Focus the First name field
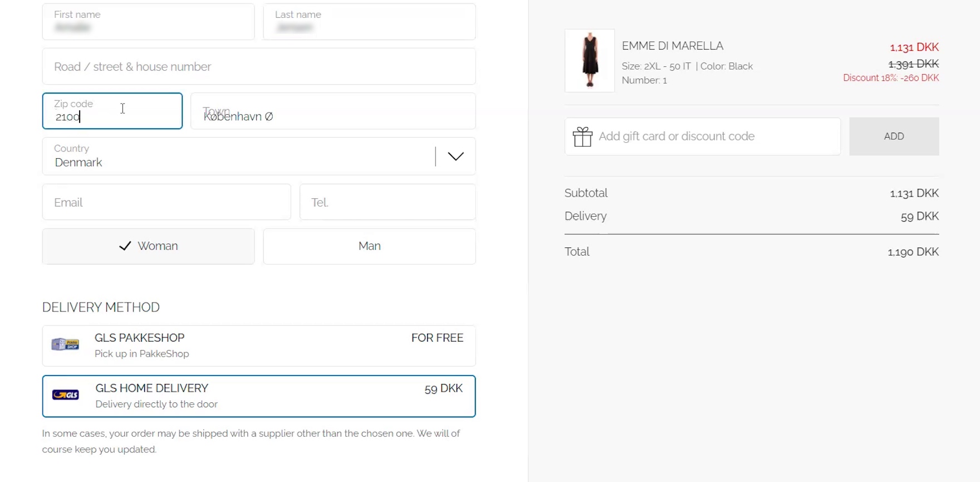This screenshot has width=980, height=482. [x=148, y=22]
